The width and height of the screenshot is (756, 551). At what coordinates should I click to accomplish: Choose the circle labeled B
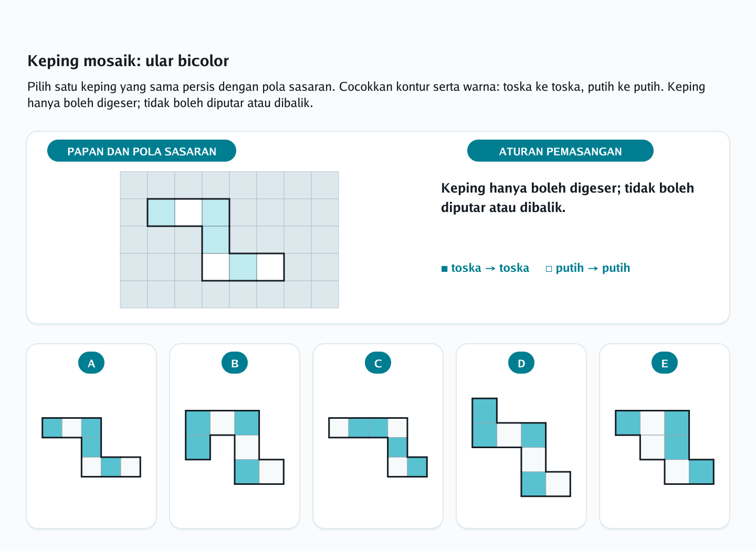pyautogui.click(x=235, y=363)
